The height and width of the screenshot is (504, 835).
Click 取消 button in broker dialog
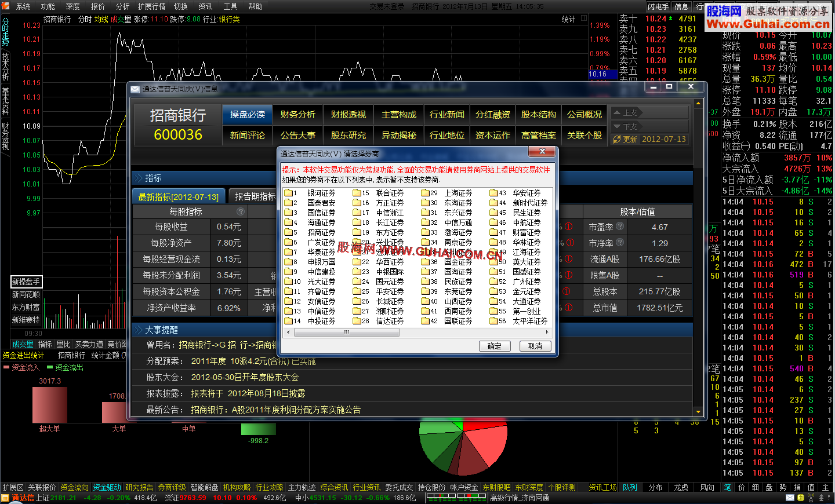(x=535, y=346)
